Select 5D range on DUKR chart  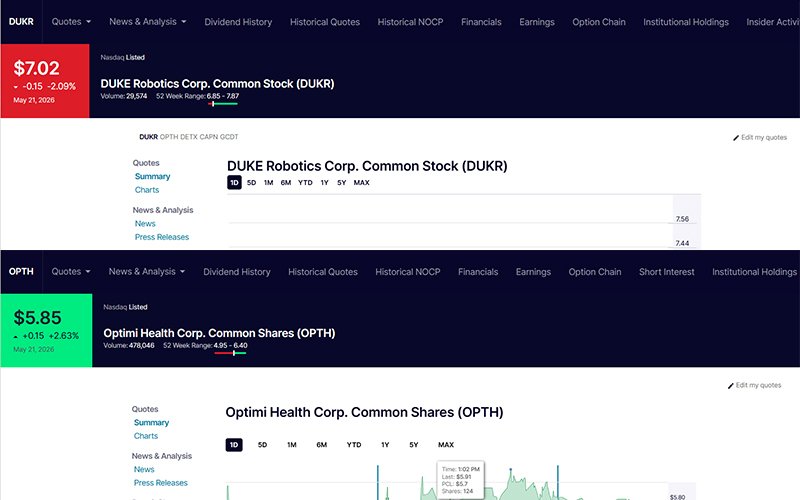pyautogui.click(x=252, y=183)
